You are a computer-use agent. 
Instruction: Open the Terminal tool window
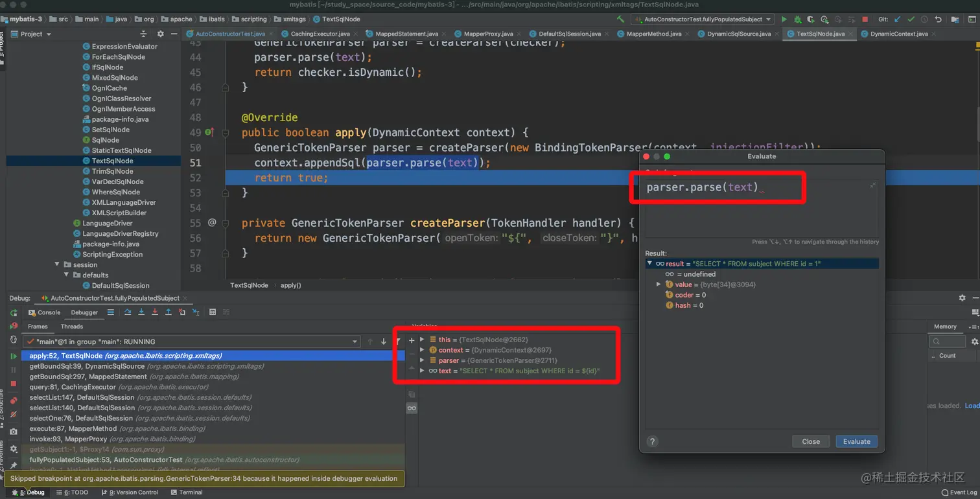coord(187,493)
